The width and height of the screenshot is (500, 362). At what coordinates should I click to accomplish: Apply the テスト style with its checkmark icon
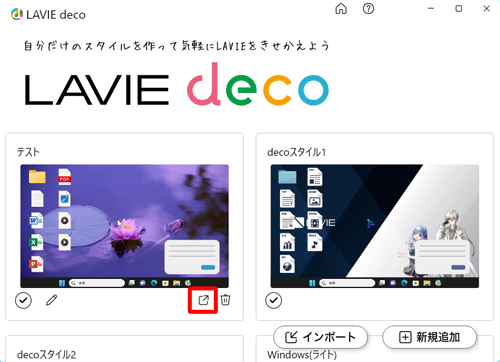pyautogui.click(x=23, y=300)
